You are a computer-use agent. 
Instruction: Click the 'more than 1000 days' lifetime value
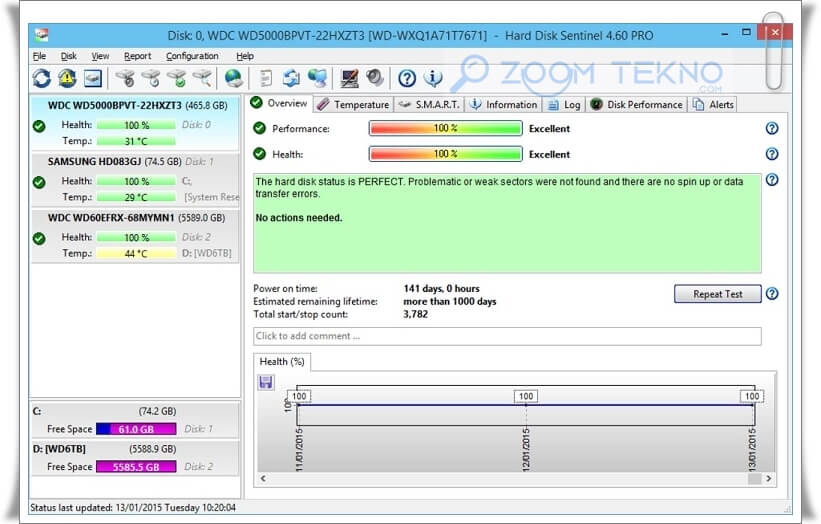[x=450, y=302]
